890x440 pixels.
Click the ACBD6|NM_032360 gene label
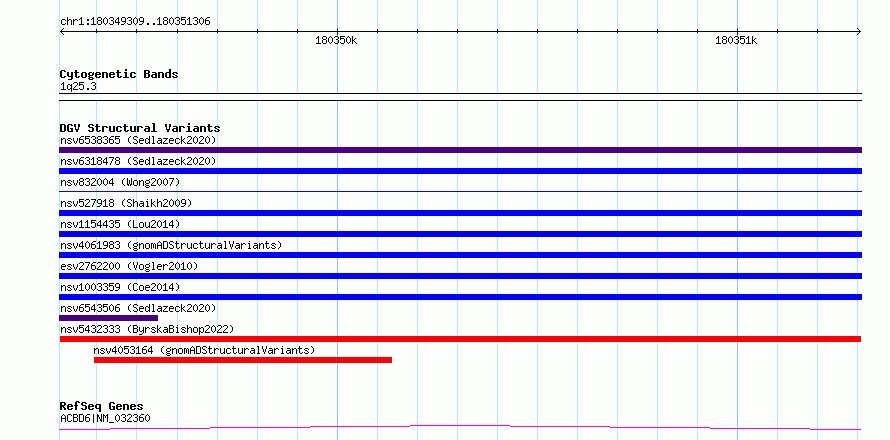point(105,419)
